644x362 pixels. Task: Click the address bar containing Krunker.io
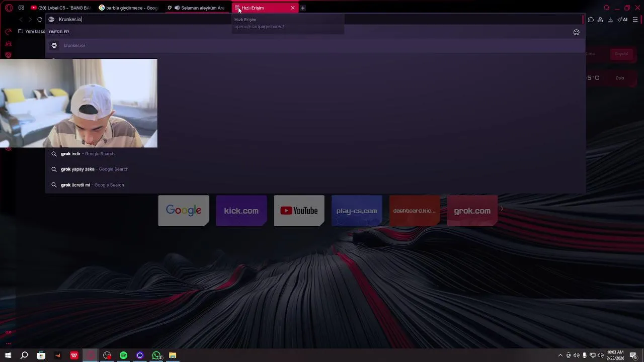tap(314, 20)
